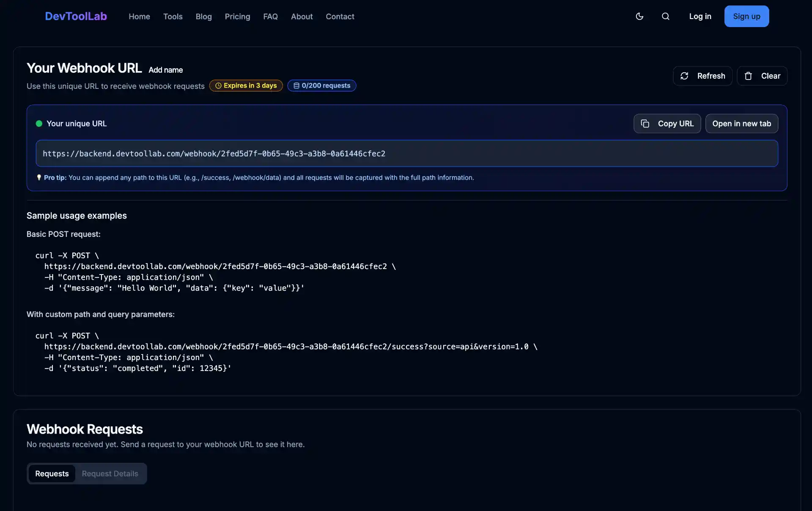Viewport: 812px width, 511px height.
Task: Click Add name next to Webhook URL
Action: 165,70
